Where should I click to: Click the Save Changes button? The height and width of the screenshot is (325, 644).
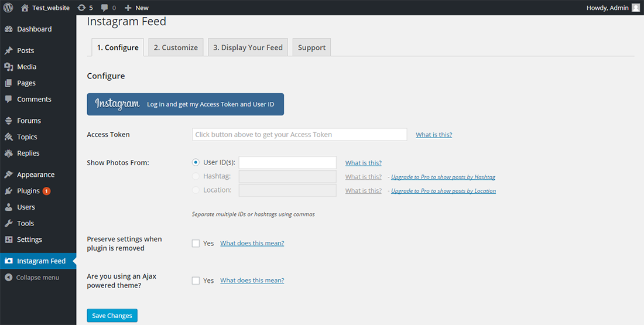pos(112,316)
